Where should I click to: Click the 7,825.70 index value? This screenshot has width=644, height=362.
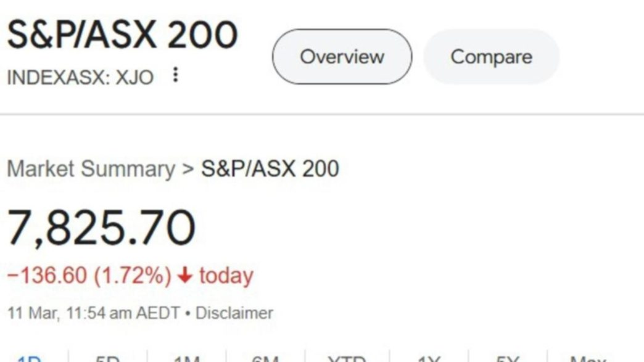pos(101,227)
